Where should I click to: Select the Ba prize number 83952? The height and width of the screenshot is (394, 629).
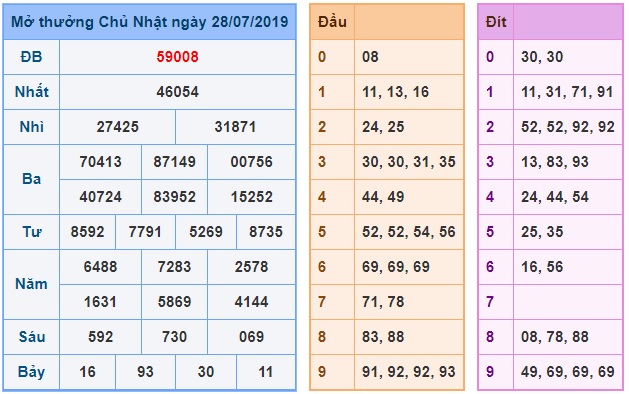(174, 197)
